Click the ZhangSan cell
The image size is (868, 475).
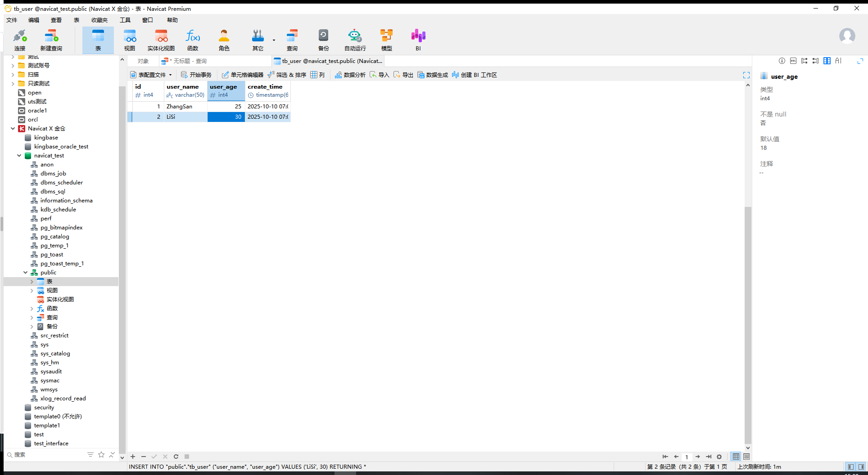(185, 107)
